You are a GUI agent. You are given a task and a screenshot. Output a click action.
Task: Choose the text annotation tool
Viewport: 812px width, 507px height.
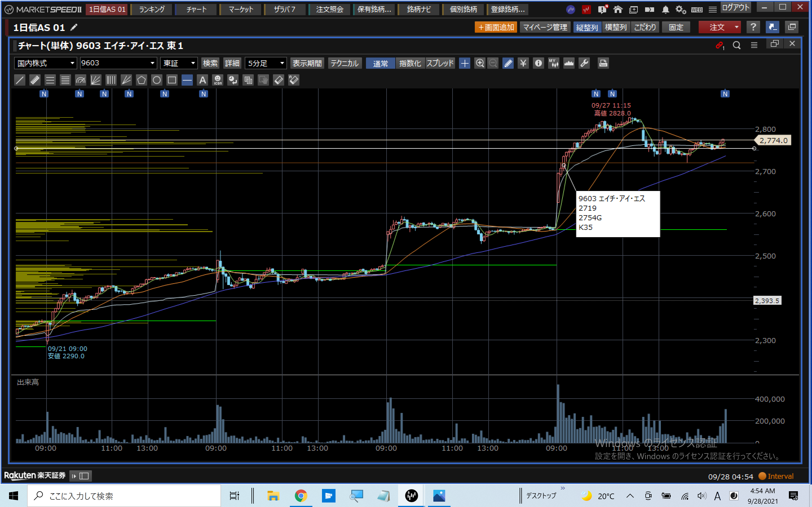click(202, 80)
